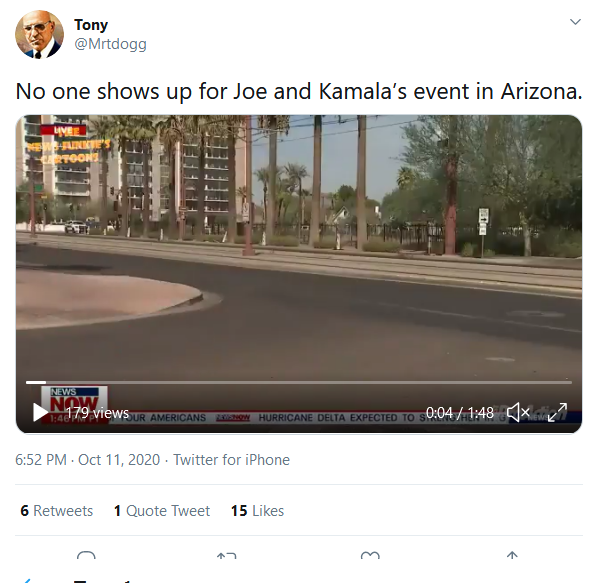Viewport: 598px width, 583px height.
Task: Expand the video to fullscreen
Action: point(558,413)
